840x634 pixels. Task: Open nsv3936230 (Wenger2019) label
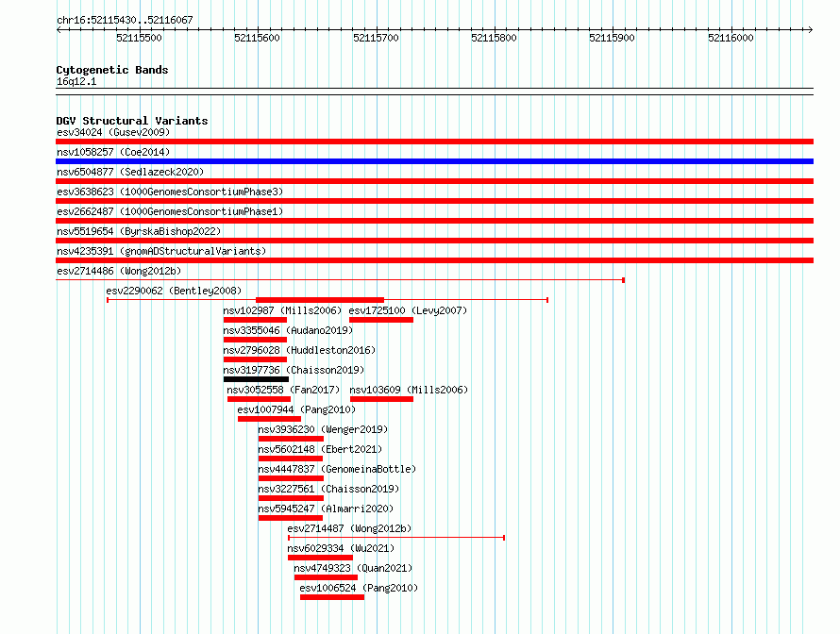point(323,429)
